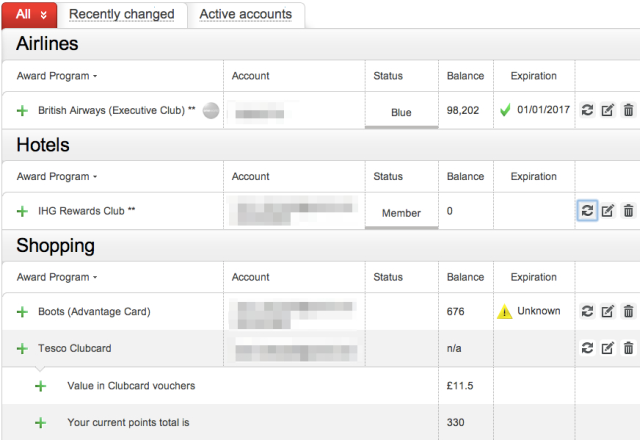Click the Shopping Account column header

[251, 277]
